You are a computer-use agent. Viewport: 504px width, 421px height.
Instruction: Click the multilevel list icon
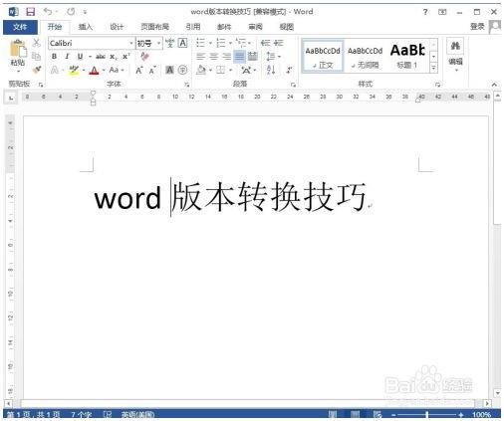click(241, 43)
